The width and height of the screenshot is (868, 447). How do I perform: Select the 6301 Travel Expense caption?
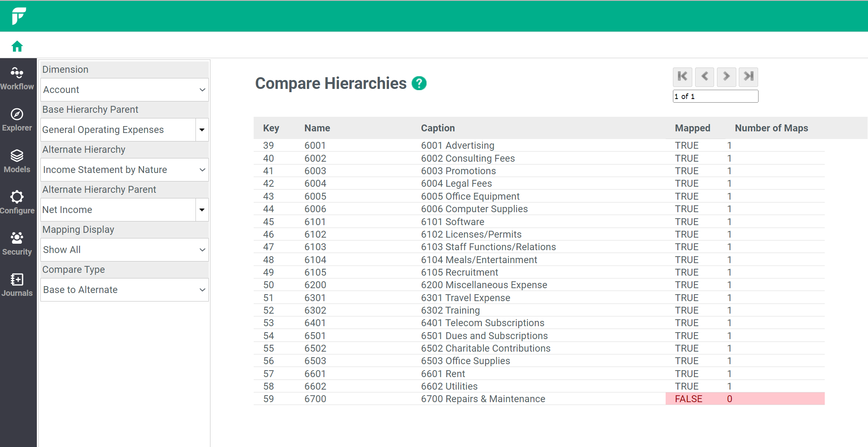[465, 298]
